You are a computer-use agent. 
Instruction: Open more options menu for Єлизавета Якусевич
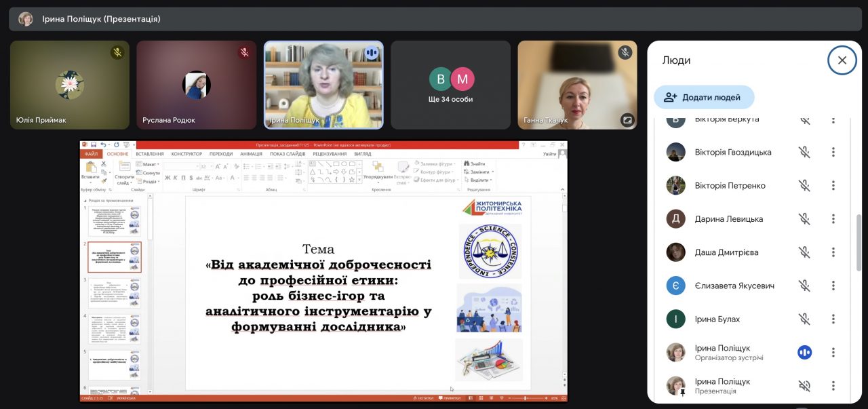click(833, 286)
